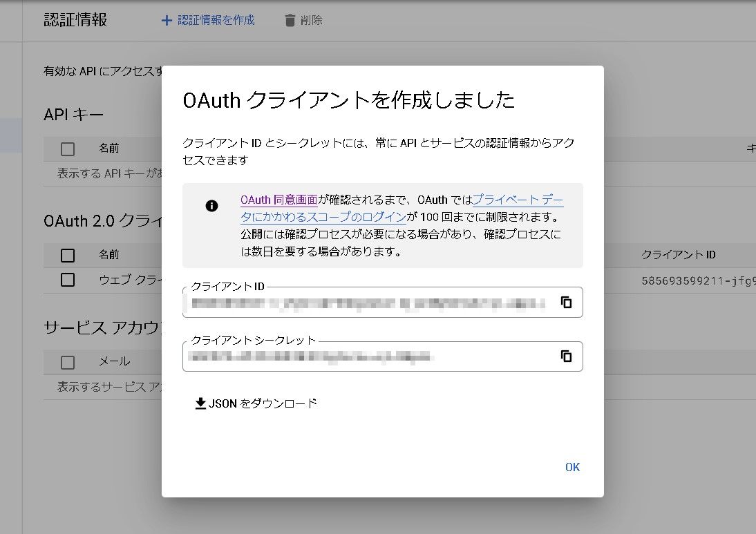Click the download icon next to JSON をダウンロード

click(201, 403)
